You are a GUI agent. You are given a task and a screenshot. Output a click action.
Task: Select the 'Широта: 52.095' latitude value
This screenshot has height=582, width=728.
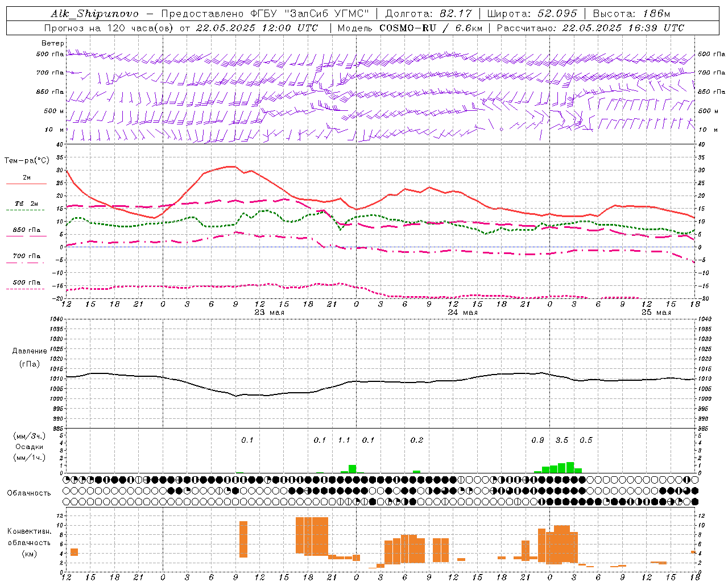(532, 14)
